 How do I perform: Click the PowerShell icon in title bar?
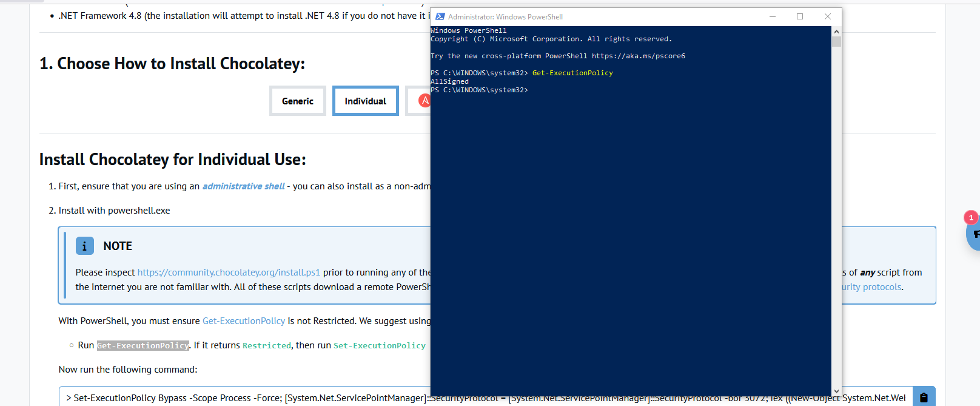pos(440,17)
